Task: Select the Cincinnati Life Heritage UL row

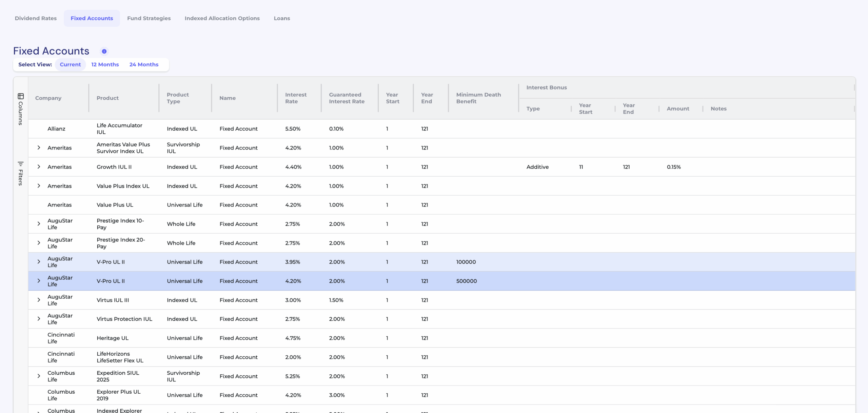Action: 112,338
